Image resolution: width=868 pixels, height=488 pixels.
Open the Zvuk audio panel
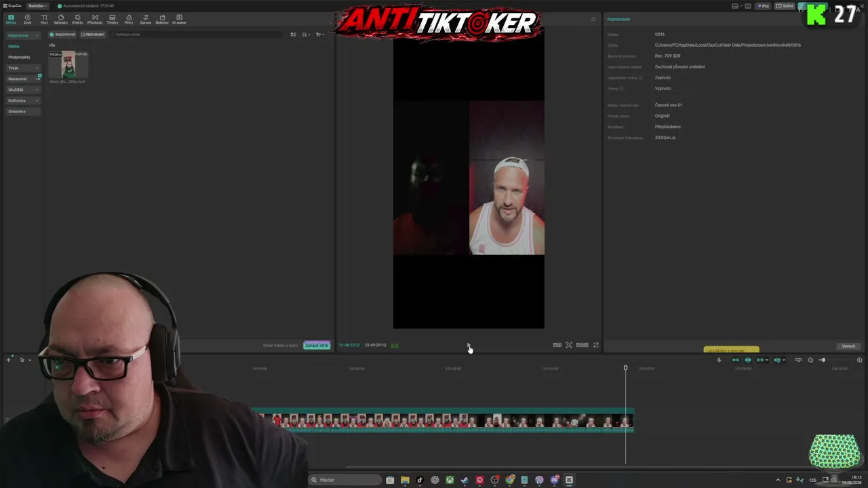pyautogui.click(x=27, y=19)
